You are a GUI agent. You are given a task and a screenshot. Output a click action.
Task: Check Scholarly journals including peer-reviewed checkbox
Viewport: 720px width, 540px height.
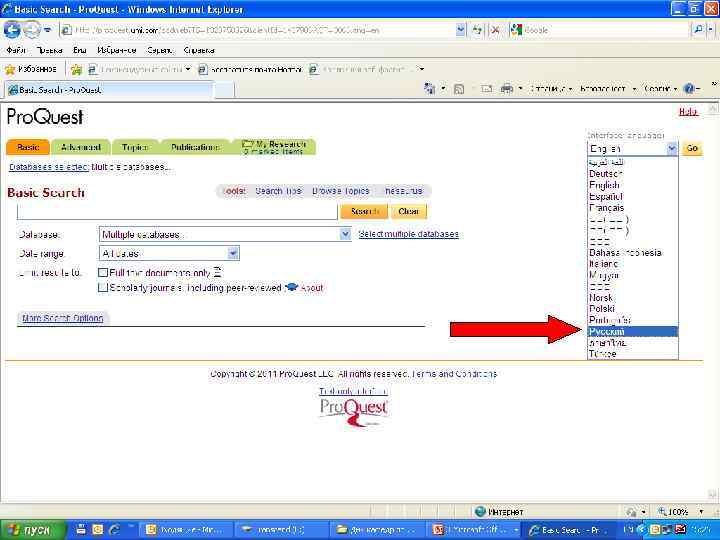[103, 288]
